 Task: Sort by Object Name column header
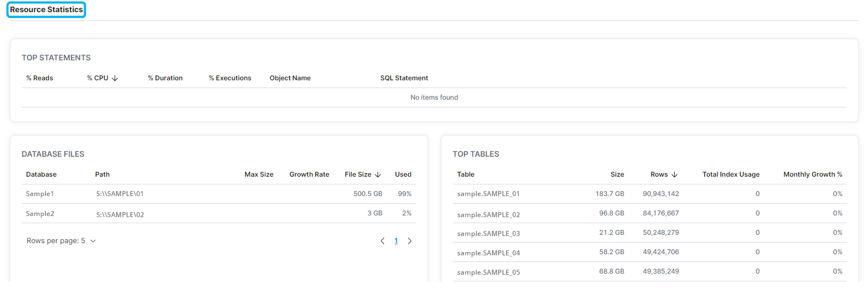click(290, 78)
